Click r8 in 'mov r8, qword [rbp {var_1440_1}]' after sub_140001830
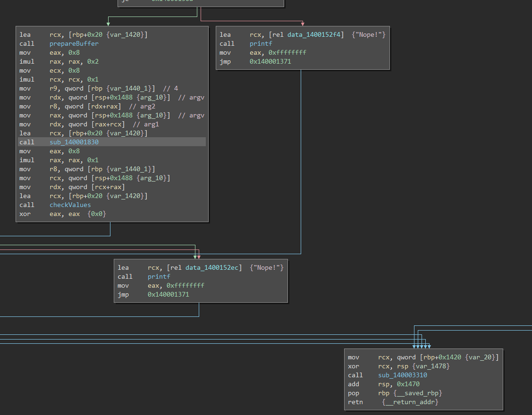Image resolution: width=532 pixels, height=415 pixels. (x=53, y=169)
